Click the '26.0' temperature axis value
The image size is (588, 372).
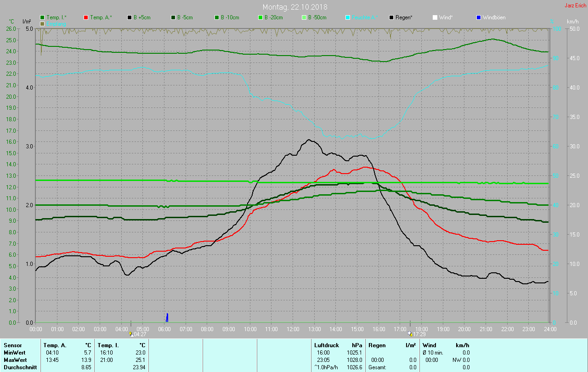coord(11,28)
